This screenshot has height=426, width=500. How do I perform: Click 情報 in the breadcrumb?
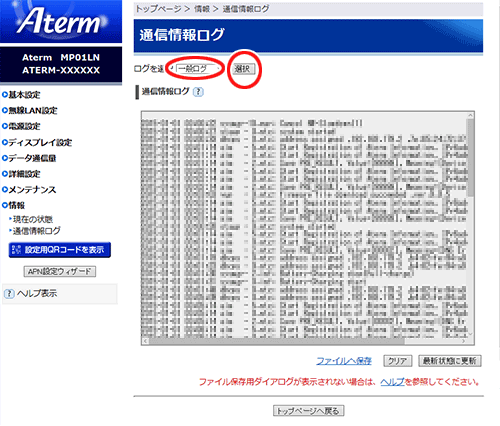[202, 9]
